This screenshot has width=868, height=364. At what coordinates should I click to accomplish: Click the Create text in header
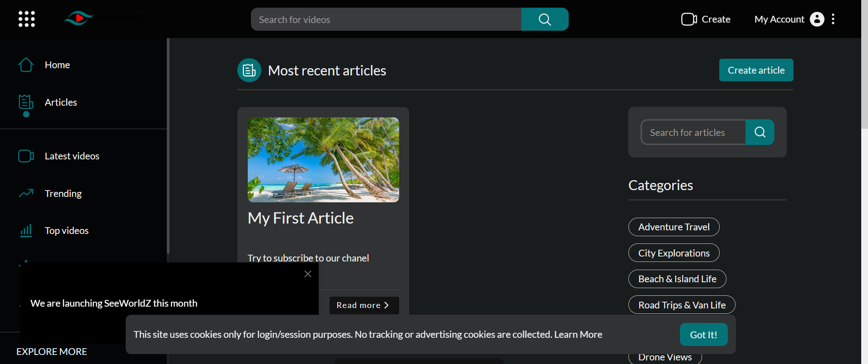[x=716, y=19]
